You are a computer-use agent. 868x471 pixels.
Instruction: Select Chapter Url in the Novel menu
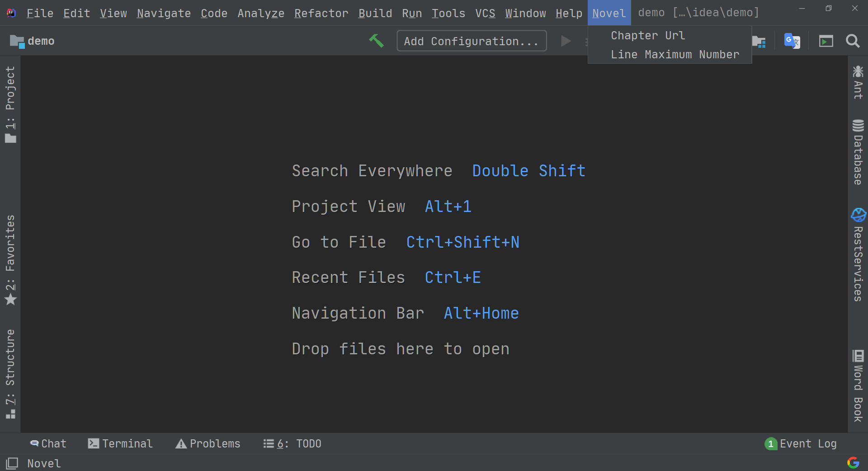tap(647, 35)
